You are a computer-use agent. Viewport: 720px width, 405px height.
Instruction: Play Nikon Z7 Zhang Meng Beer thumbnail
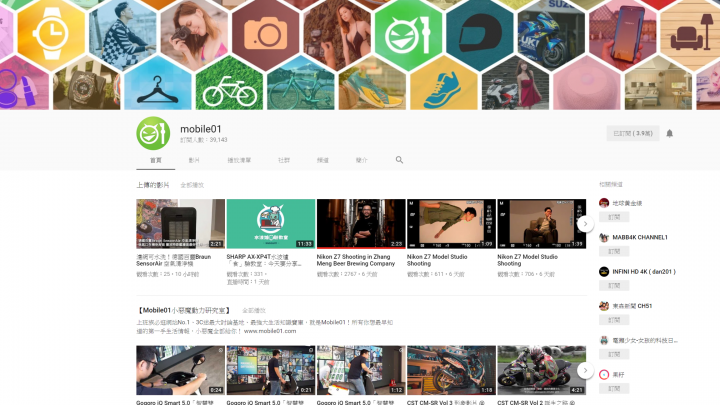click(x=361, y=224)
